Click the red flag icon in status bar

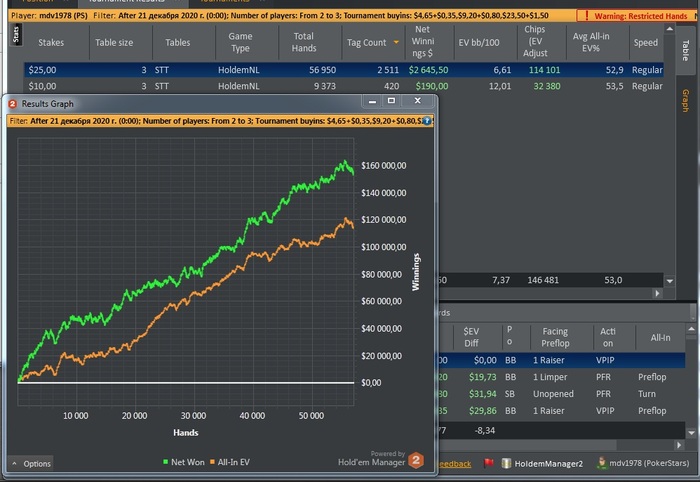488,463
